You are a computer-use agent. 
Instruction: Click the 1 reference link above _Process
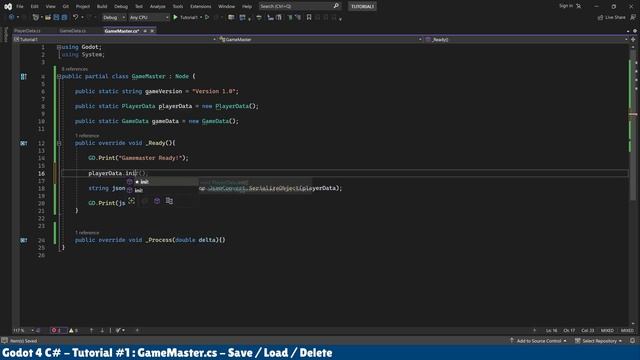(x=87, y=233)
